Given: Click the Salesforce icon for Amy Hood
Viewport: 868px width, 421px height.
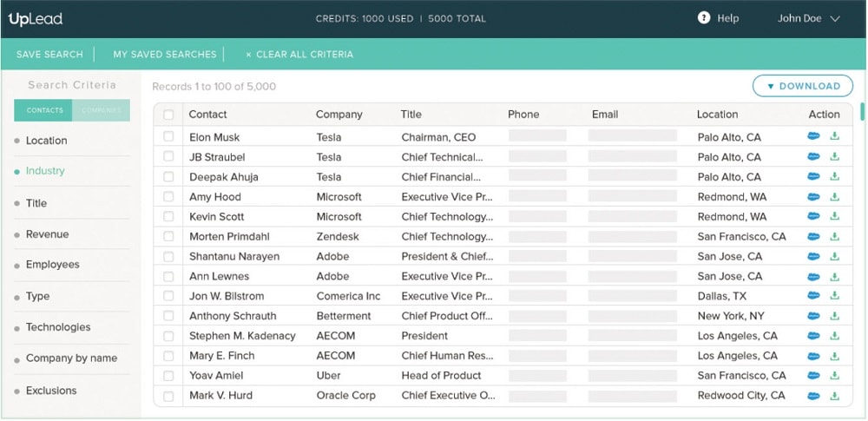Looking at the screenshot, I should [813, 196].
